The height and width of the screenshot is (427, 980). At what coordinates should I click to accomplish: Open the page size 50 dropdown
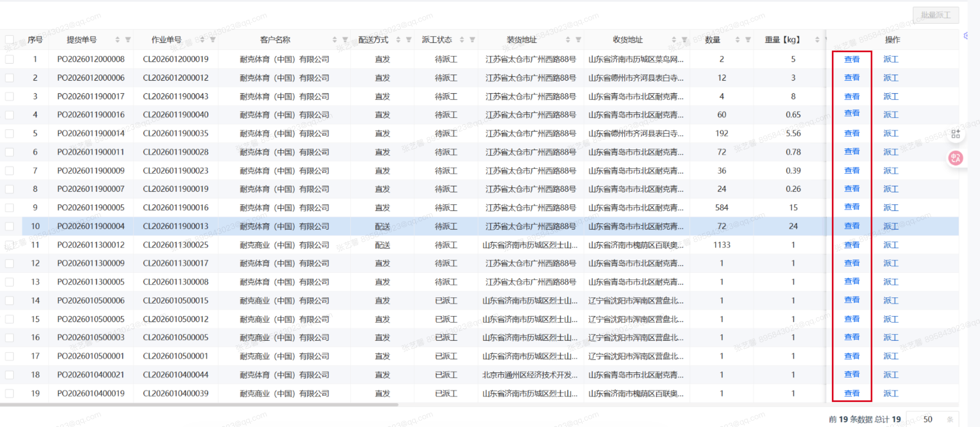[x=932, y=419]
